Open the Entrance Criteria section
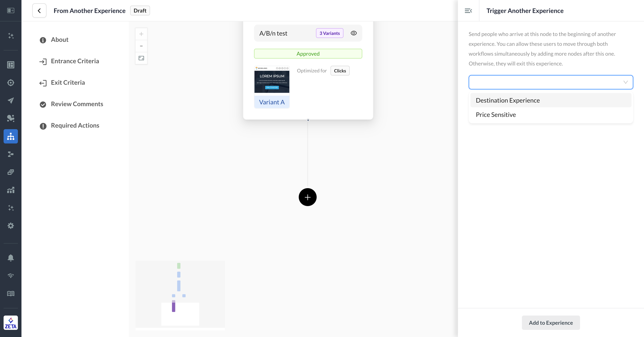The image size is (644, 337). coord(75,61)
